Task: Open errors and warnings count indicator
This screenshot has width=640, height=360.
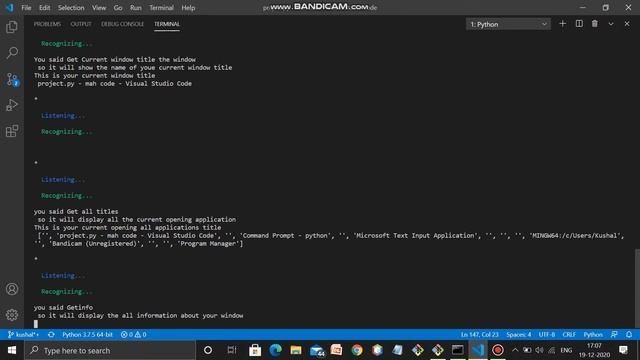Action: pos(133,334)
